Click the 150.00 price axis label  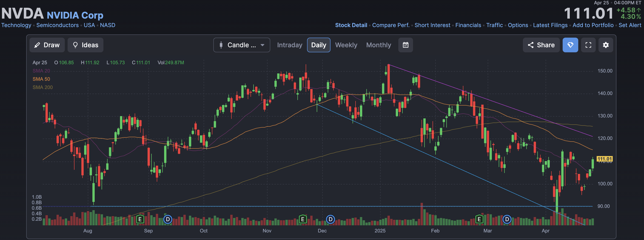click(x=605, y=71)
